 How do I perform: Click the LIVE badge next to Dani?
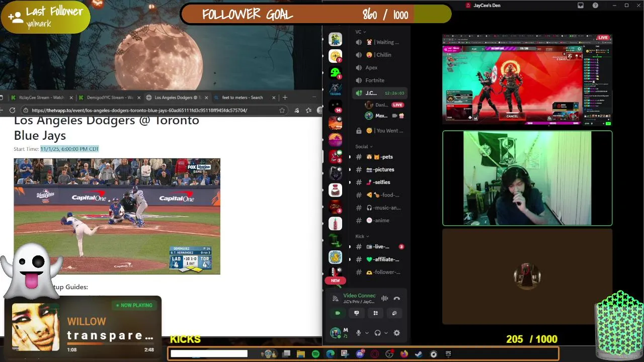point(397,105)
